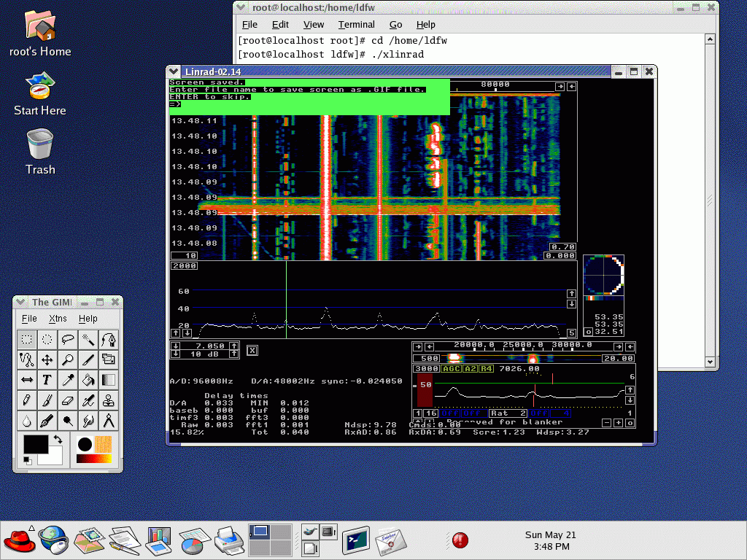747x560 pixels.
Task: Toggle the AGC button in Linrad
Action: point(451,368)
